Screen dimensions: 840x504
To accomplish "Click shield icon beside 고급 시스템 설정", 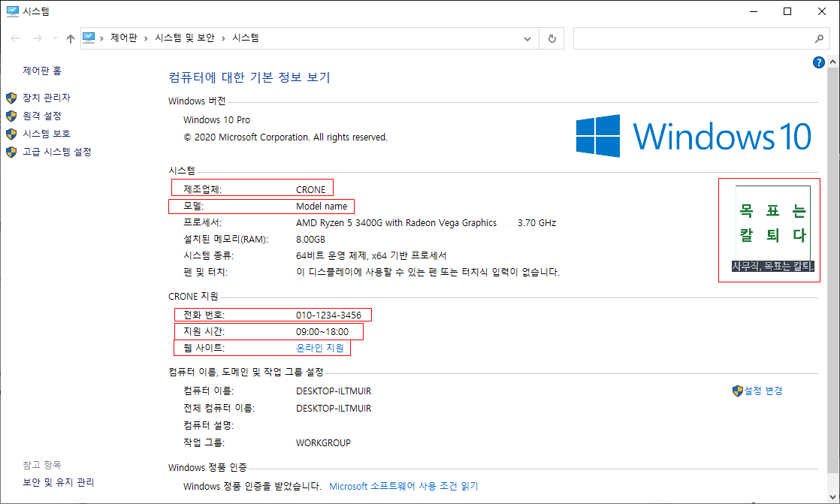I will [x=11, y=152].
